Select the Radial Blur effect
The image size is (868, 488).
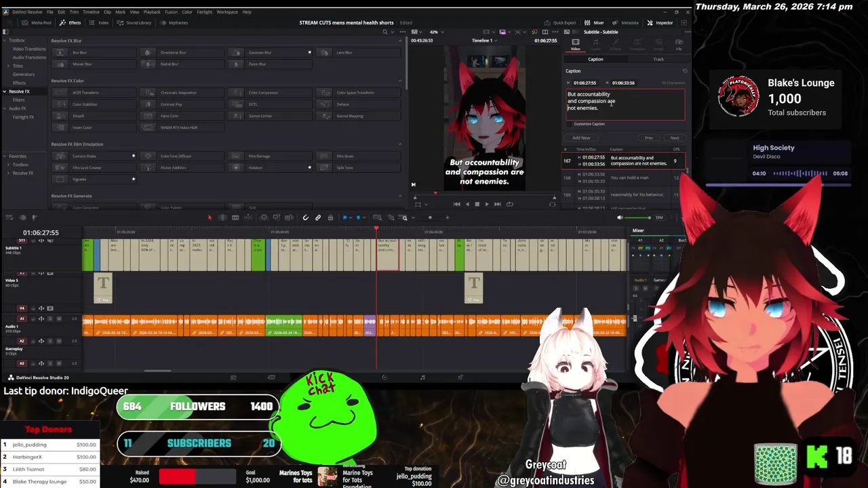[181, 64]
